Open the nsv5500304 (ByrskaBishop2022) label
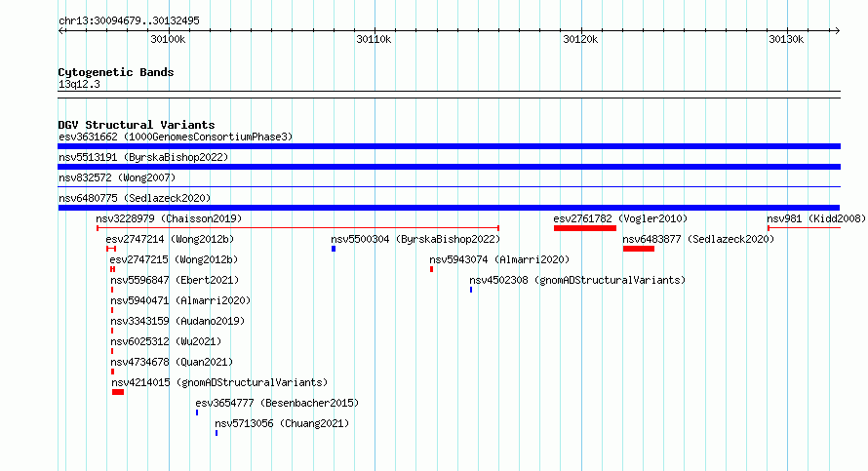Screen dimensions: 868x471 [x=415, y=239]
